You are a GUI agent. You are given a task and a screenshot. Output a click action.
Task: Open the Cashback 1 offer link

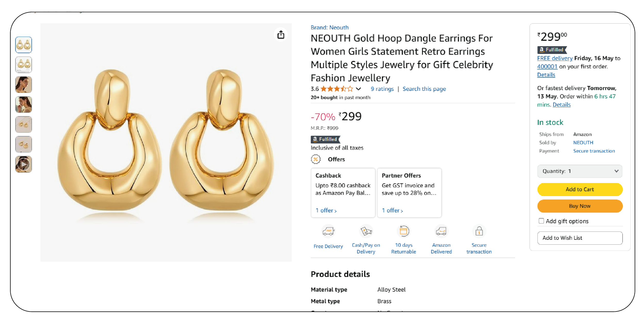(326, 211)
